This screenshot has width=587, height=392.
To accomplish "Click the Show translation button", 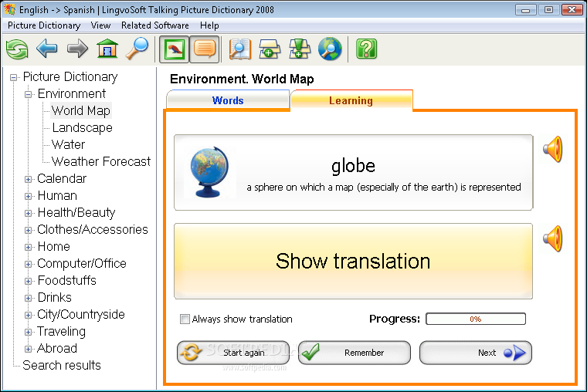I will coord(353,261).
